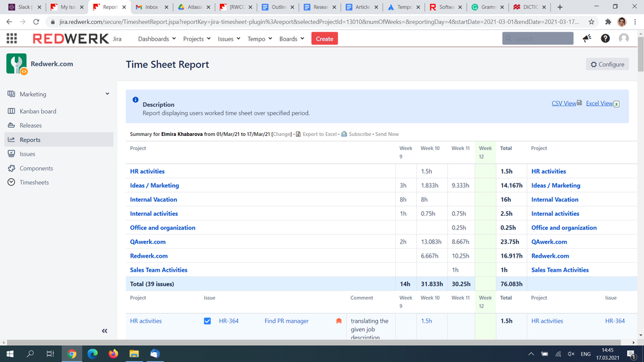Image resolution: width=644 pixels, height=362 pixels.
Task: Open the QAwerk.com project link on the left
Action: (148, 242)
